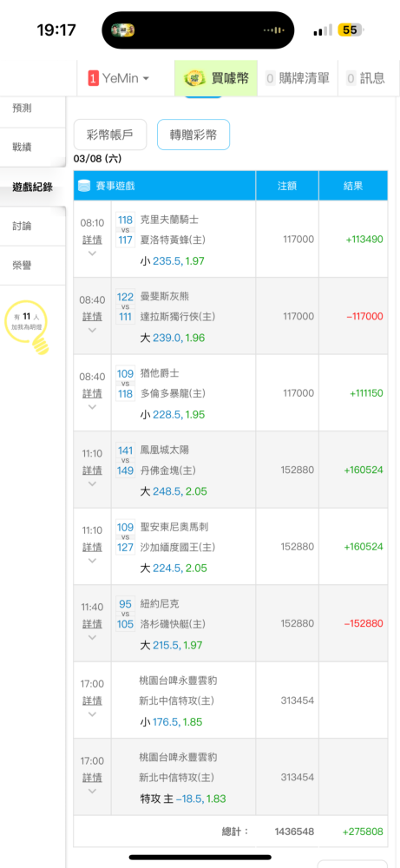The height and width of the screenshot is (868, 400).
Task: Tap the coin icon beside 買噱幣
Action: [x=194, y=78]
